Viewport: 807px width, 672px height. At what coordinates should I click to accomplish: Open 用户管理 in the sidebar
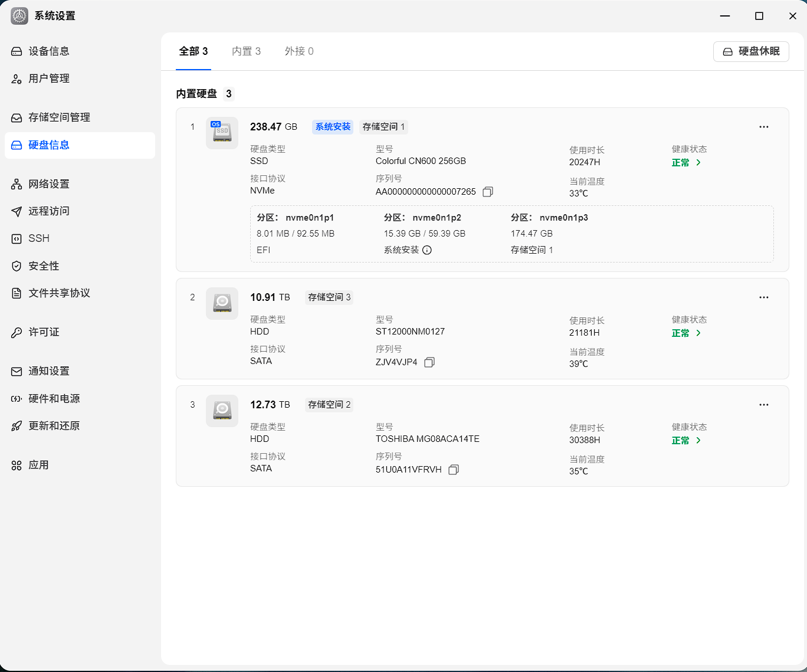pyautogui.click(x=80, y=78)
